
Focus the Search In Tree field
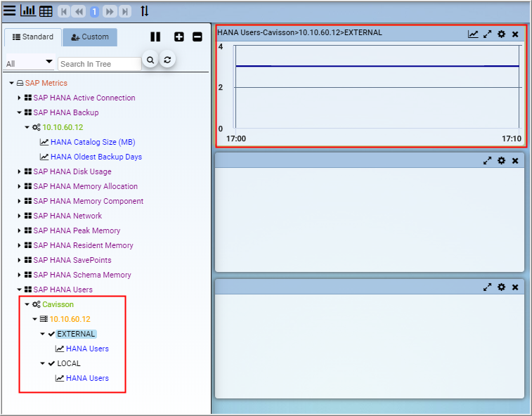99,64
